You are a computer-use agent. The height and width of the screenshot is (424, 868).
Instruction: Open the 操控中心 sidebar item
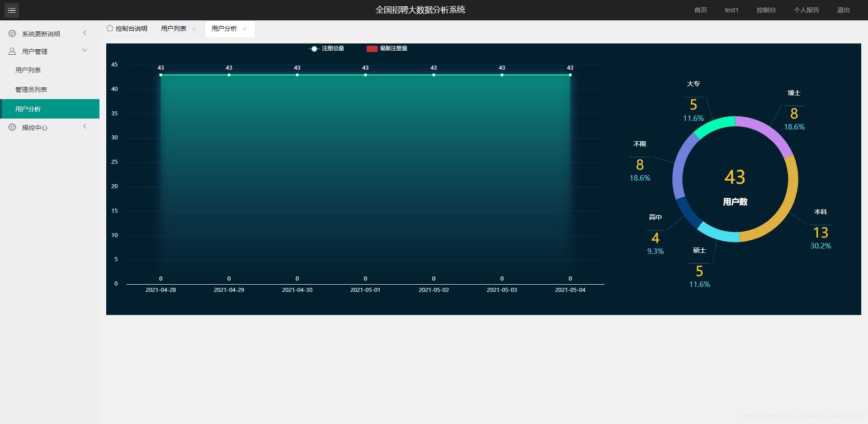click(x=50, y=127)
